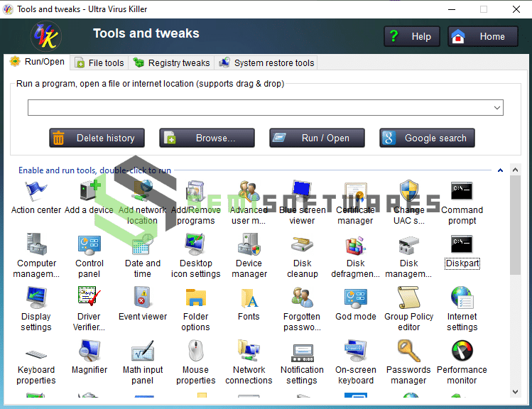This screenshot has width=532, height=409.
Task: Open the Fonts icon
Action: coord(249,298)
